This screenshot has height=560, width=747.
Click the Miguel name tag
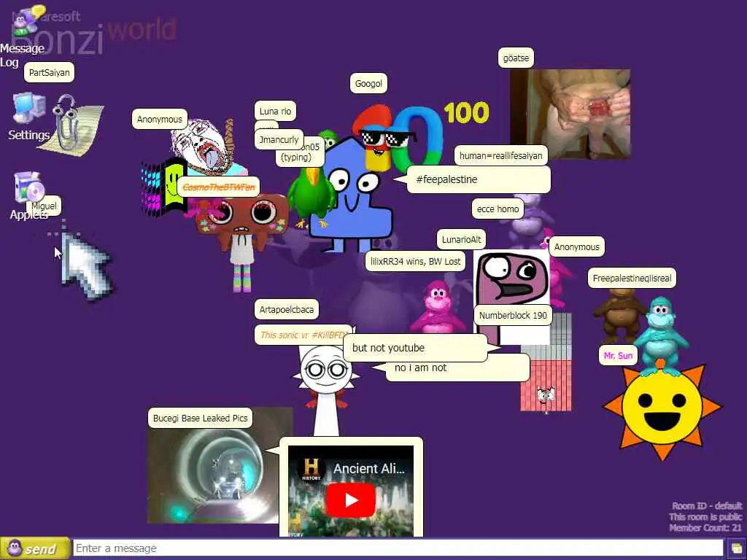click(x=44, y=206)
